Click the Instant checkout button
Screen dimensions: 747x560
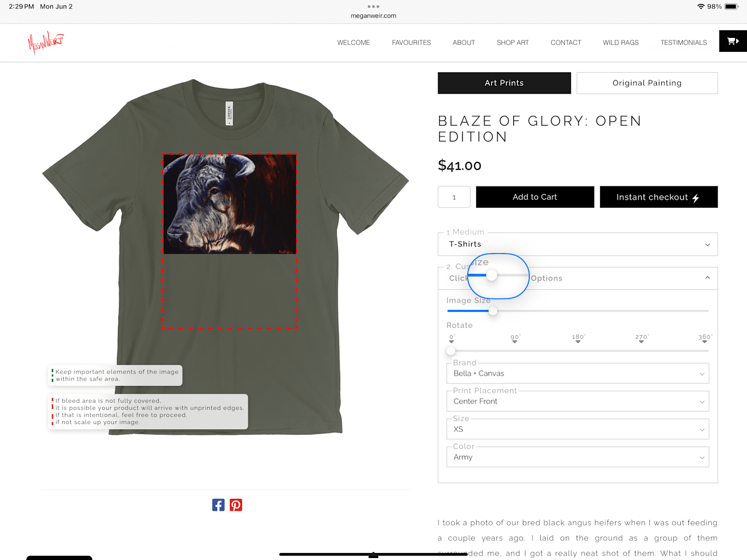(658, 197)
